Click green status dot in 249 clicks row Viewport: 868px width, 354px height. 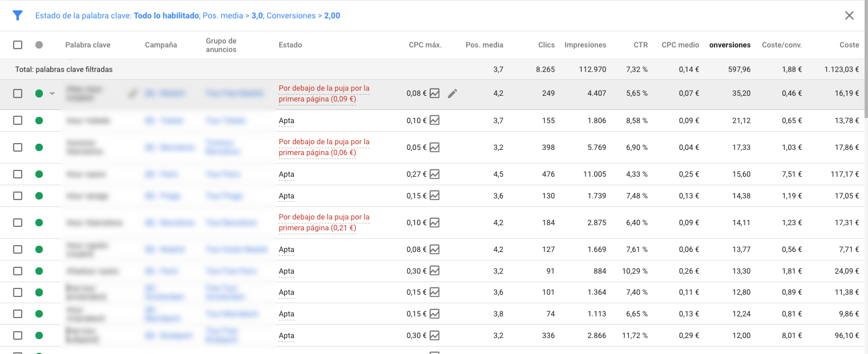pos(39,93)
